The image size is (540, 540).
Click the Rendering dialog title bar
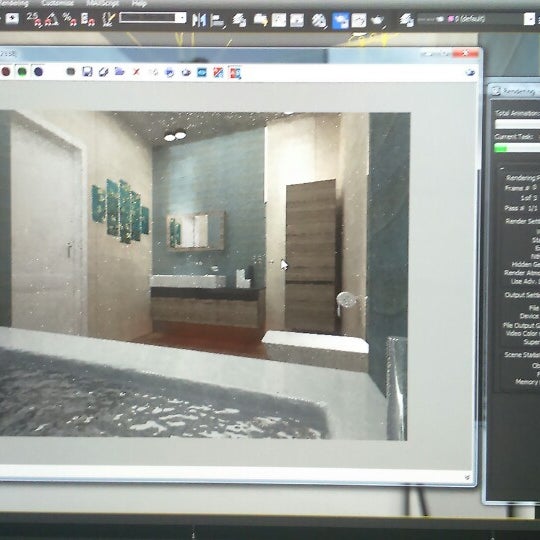[514, 91]
